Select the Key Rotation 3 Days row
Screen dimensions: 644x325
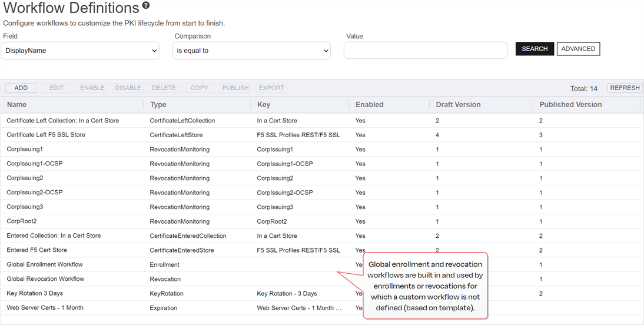pos(35,293)
